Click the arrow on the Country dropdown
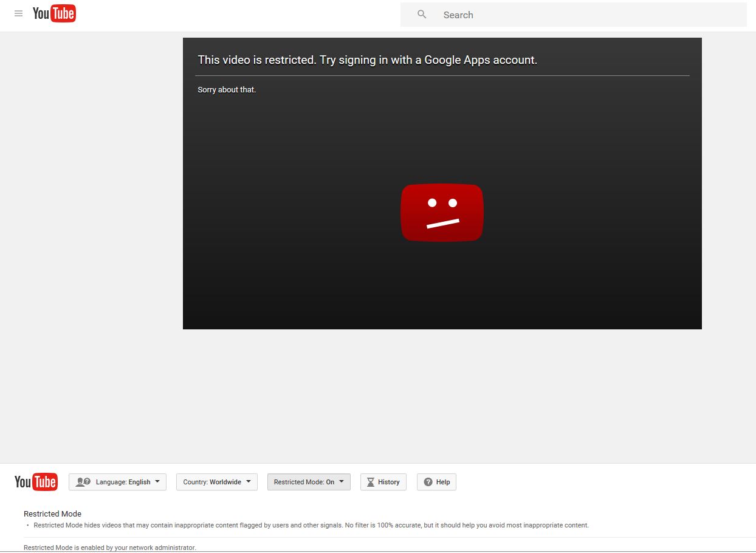 [x=249, y=481]
